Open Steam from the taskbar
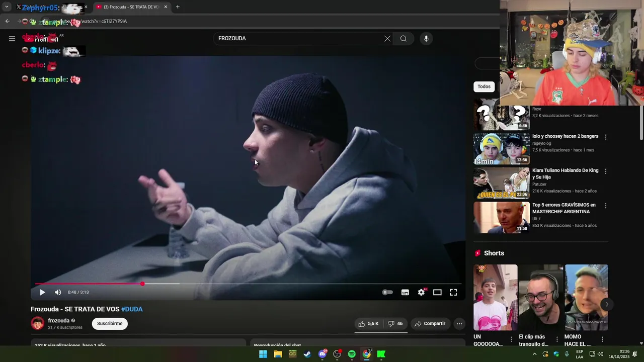This screenshot has width=644, height=362. click(307, 354)
